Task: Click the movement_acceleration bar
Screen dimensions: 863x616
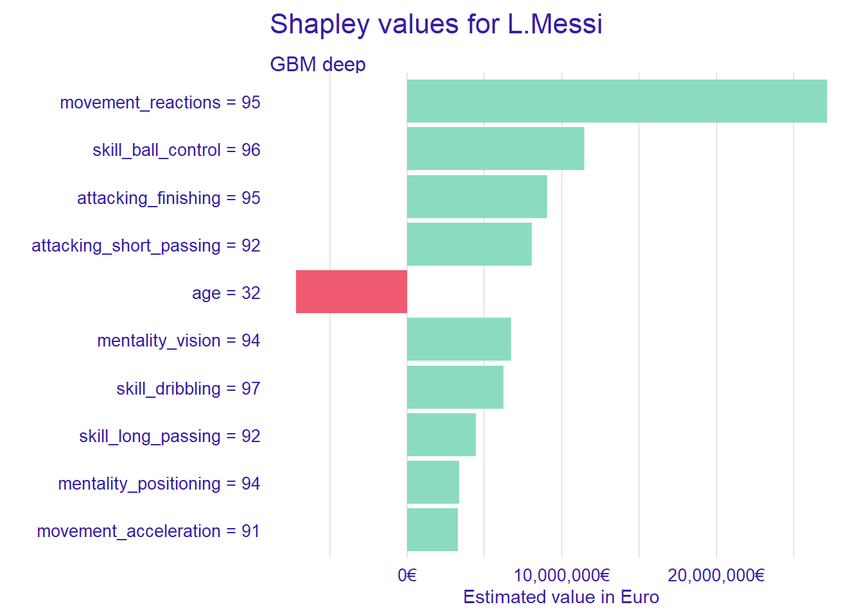Action: point(432,530)
